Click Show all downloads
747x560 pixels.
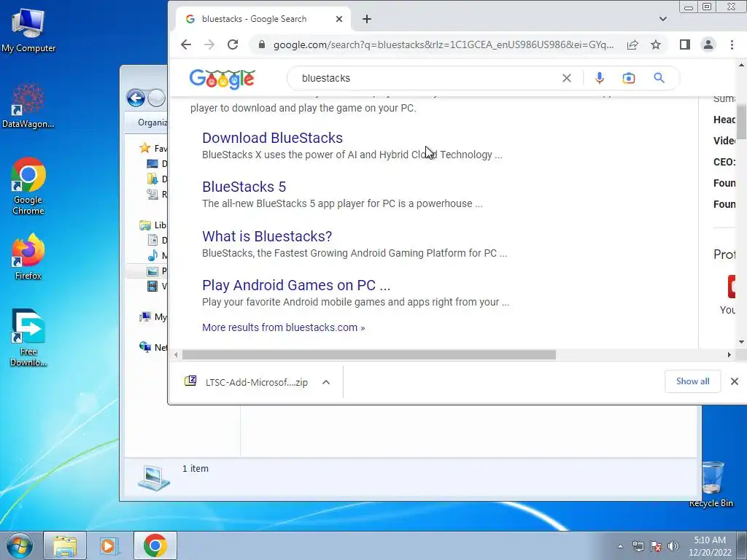(692, 381)
